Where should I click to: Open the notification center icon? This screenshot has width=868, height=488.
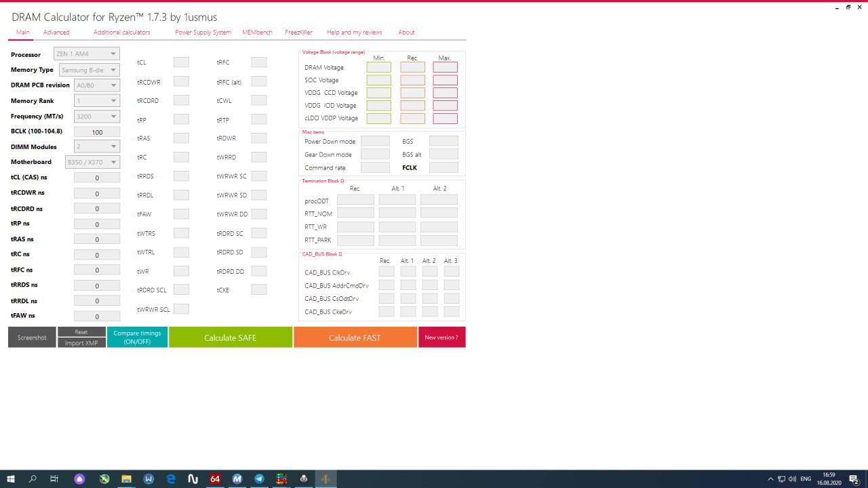(854, 479)
